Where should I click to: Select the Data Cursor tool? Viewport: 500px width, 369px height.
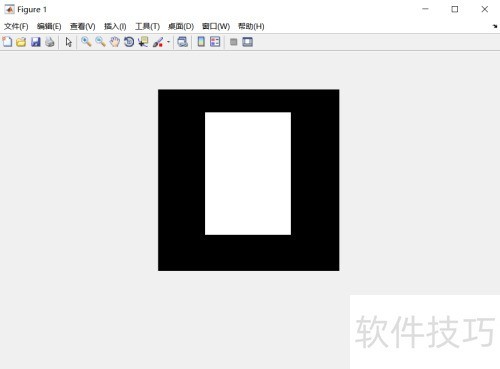(x=143, y=42)
